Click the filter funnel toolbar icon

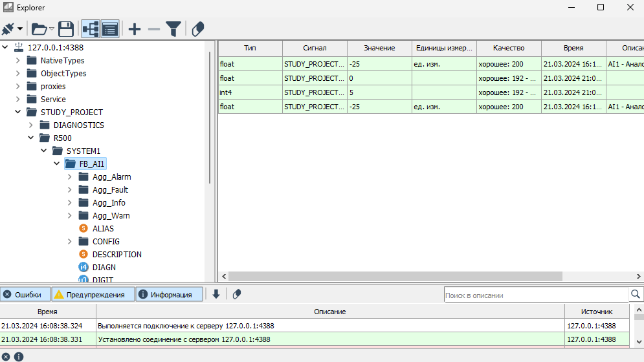point(173,29)
